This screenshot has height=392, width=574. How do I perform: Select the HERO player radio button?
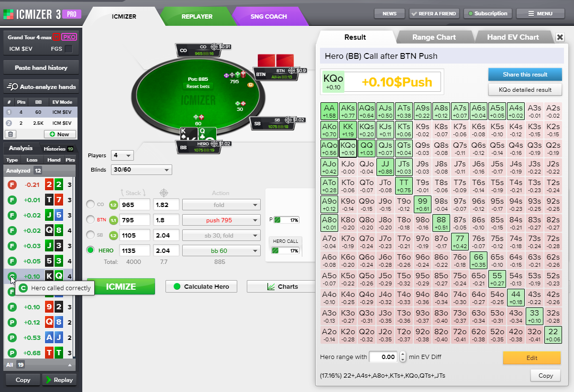pos(90,250)
